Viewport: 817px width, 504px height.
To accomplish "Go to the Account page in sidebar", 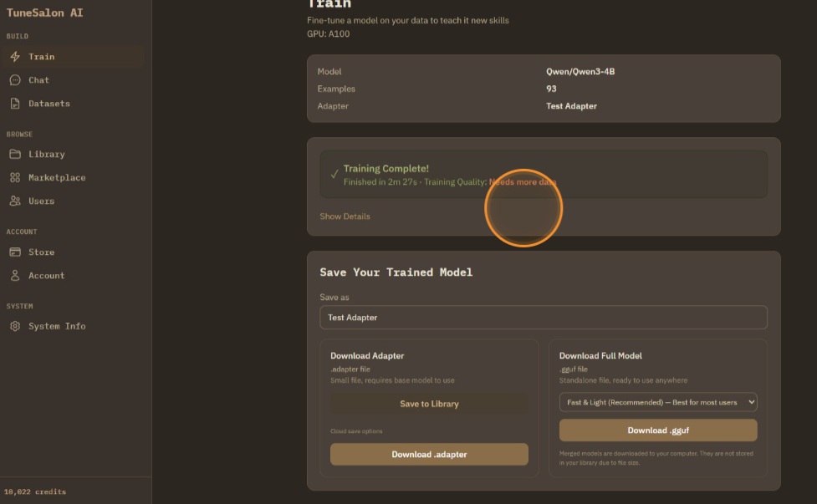I will [x=46, y=276].
